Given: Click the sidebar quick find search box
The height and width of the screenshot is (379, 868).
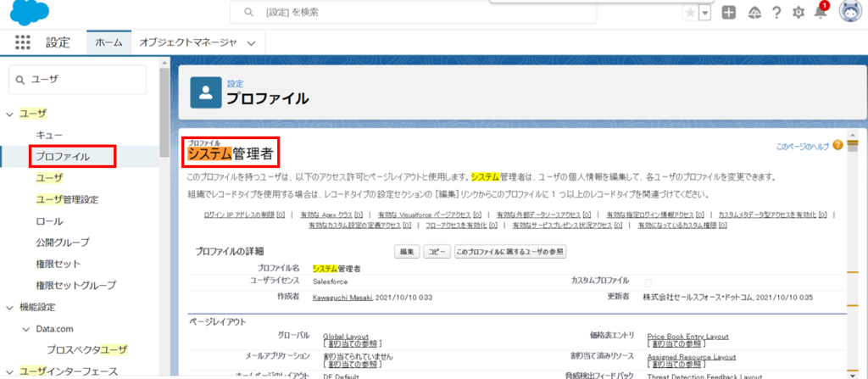Looking at the screenshot, I should 85,79.
